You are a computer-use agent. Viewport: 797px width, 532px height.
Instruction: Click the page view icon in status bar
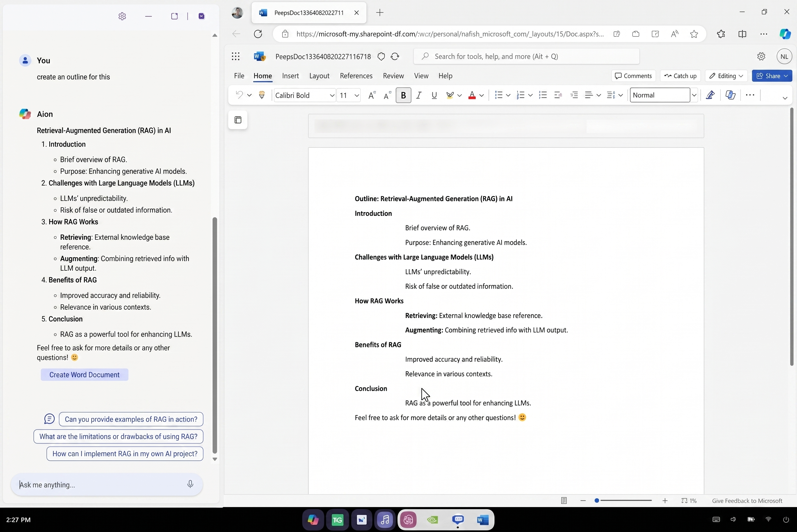pyautogui.click(x=564, y=500)
